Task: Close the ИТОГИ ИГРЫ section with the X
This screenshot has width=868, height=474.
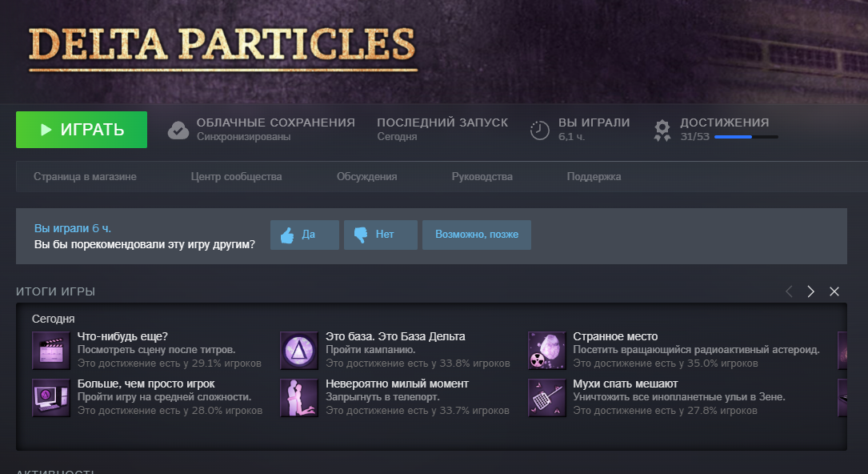Action: pyautogui.click(x=834, y=291)
